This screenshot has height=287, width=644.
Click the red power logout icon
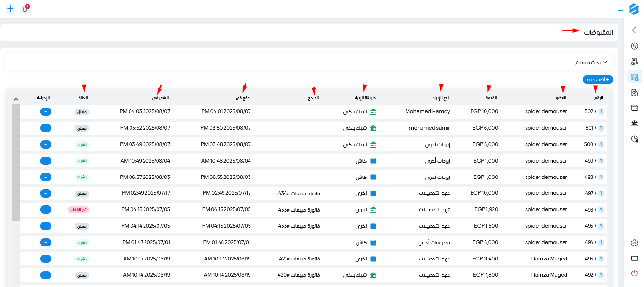point(634,273)
